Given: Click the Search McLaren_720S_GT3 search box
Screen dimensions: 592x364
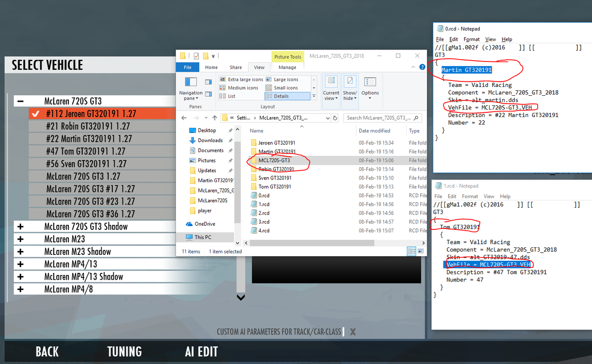Looking at the screenshot, I should 382,118.
